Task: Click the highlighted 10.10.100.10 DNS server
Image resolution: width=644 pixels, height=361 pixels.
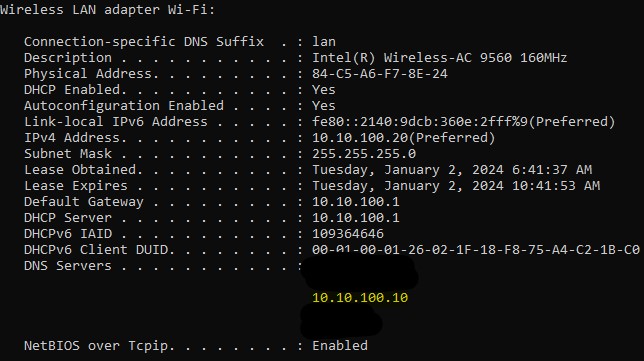Action: [x=360, y=297]
